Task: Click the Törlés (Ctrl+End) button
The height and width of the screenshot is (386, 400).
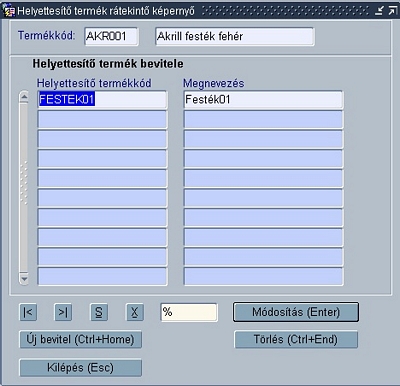Action: coord(296,339)
